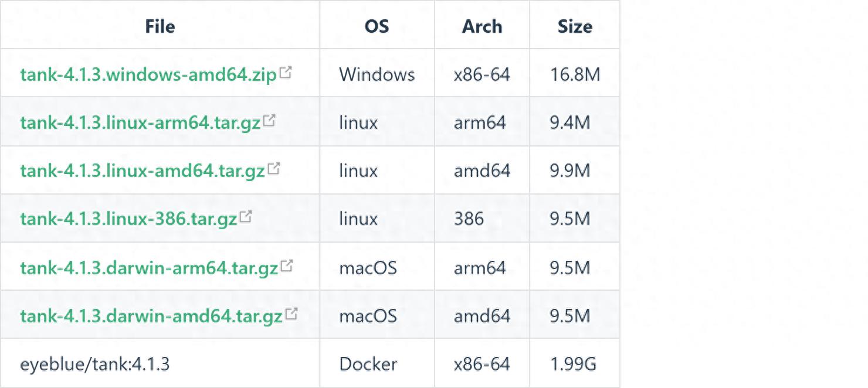Click external-link icon beside windows-amd64.zip
This screenshot has height=388, width=868.
click(x=286, y=73)
